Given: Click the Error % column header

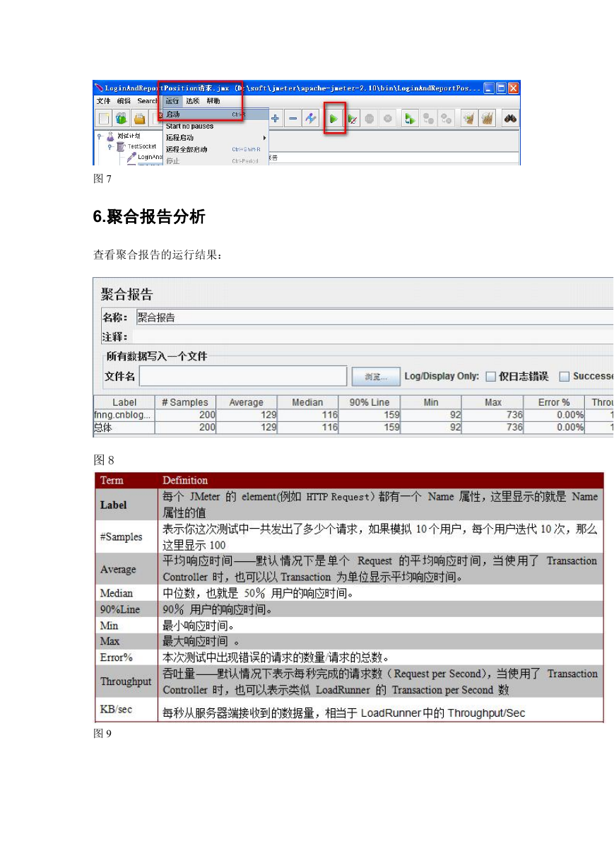Looking at the screenshot, I should [554, 402].
